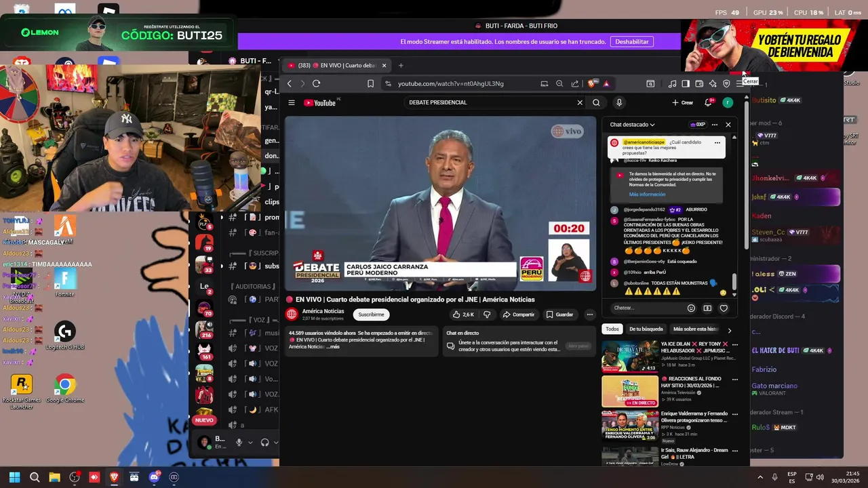
Task: Share the video with Compartir
Action: pos(518,314)
